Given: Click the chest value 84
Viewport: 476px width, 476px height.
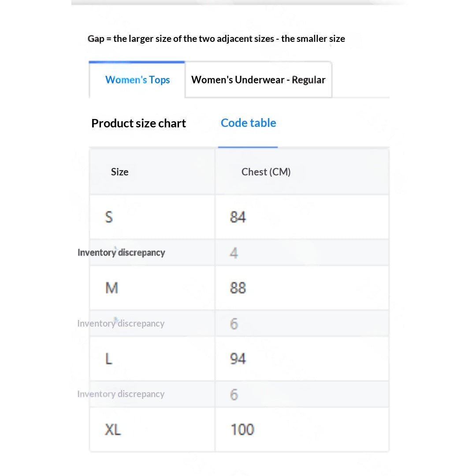Looking at the screenshot, I should coord(238,217).
